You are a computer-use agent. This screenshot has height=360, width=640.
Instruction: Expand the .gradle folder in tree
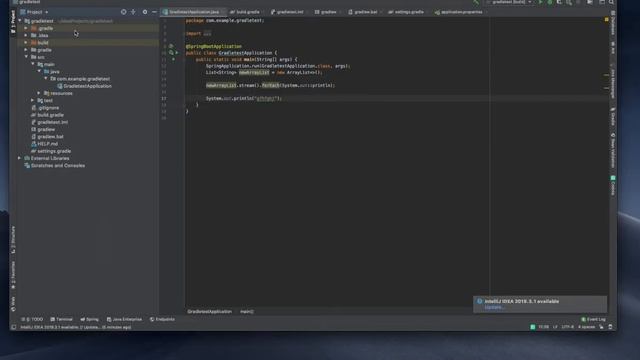click(26, 28)
